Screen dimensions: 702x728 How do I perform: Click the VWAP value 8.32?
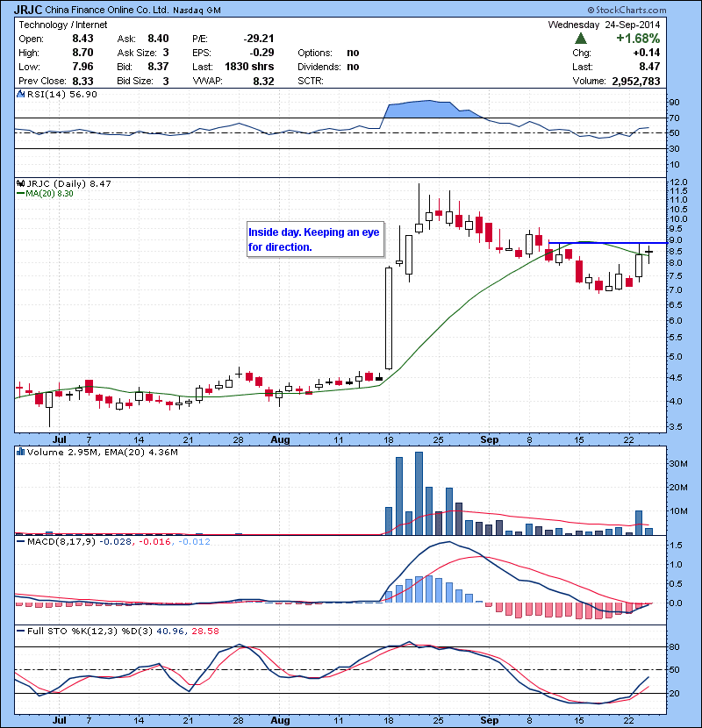263,81
